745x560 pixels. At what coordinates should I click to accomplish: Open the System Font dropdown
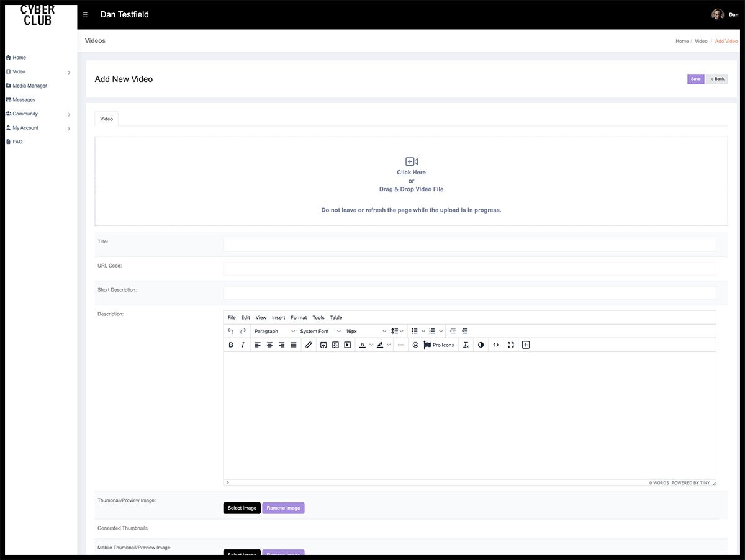tap(320, 332)
